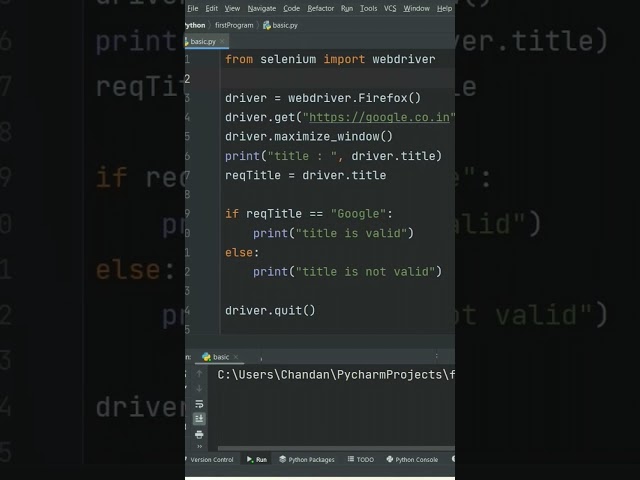Open the Refactor menu
640x480 pixels.
click(320, 9)
